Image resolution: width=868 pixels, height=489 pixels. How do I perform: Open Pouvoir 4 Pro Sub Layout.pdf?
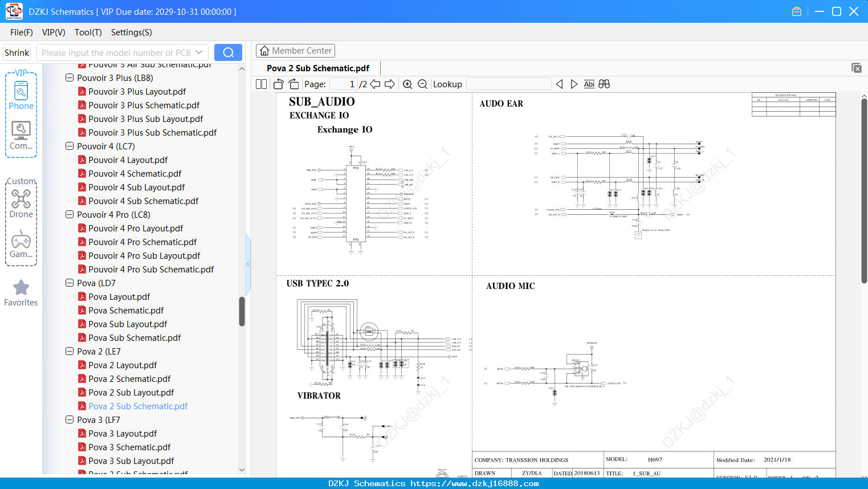(x=144, y=256)
